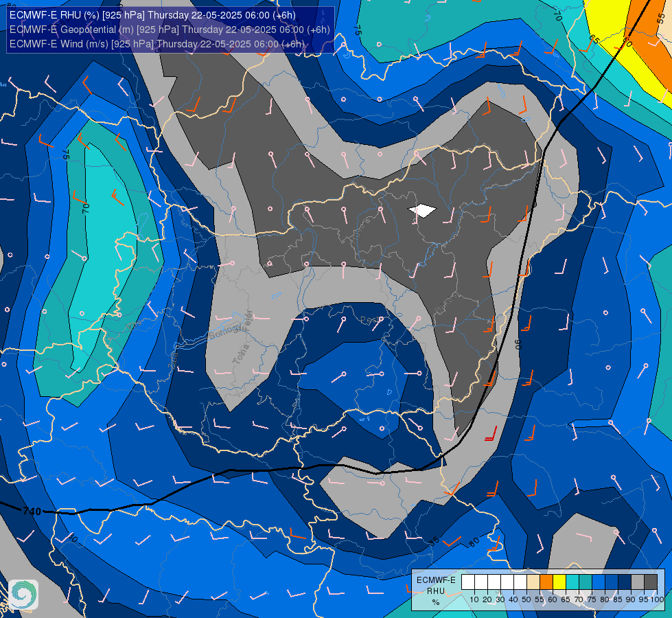
Task: Click the swirl logo icon in the corner
Action: point(23,595)
